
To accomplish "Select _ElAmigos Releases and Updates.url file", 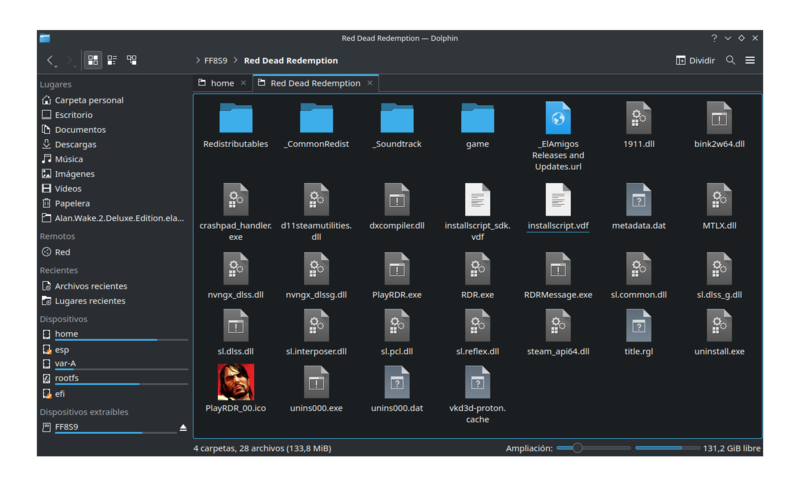I will (558, 136).
